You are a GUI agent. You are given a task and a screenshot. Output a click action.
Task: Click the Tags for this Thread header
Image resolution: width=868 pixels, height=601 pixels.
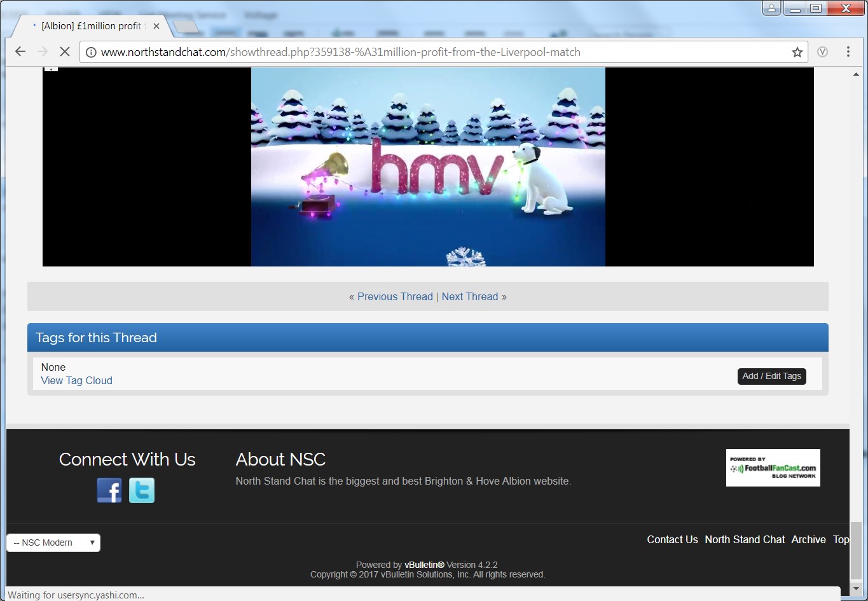428,337
